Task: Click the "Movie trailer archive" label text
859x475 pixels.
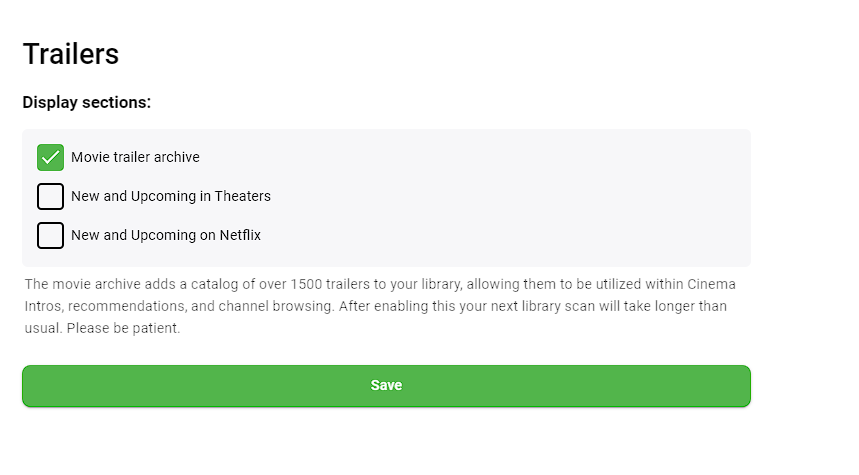Action: point(135,158)
